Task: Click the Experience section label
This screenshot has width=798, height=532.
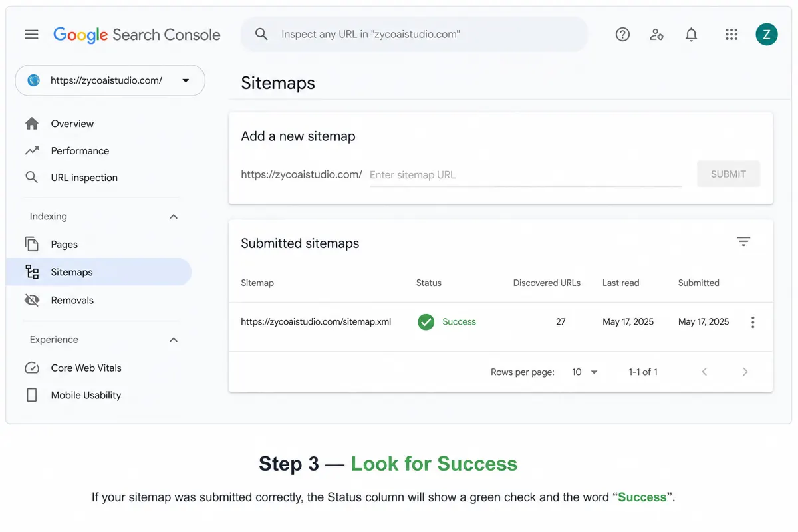Action: (54, 340)
